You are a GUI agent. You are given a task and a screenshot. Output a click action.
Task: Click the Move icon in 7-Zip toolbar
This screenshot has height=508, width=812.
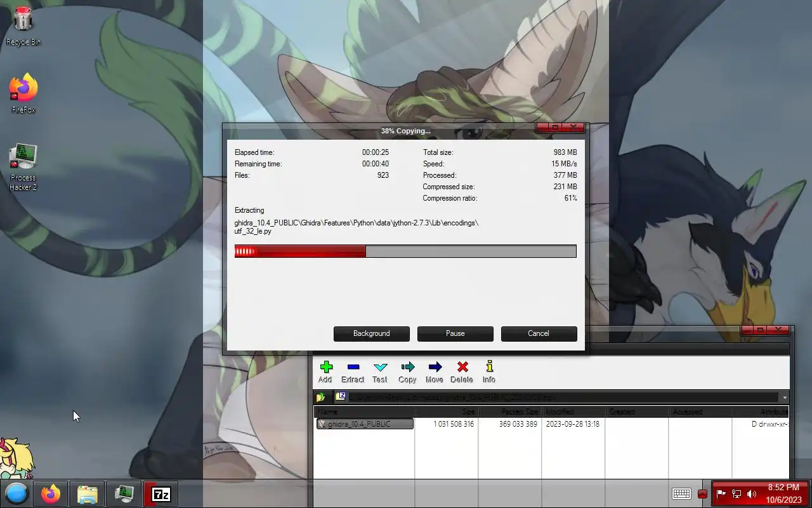pos(435,367)
